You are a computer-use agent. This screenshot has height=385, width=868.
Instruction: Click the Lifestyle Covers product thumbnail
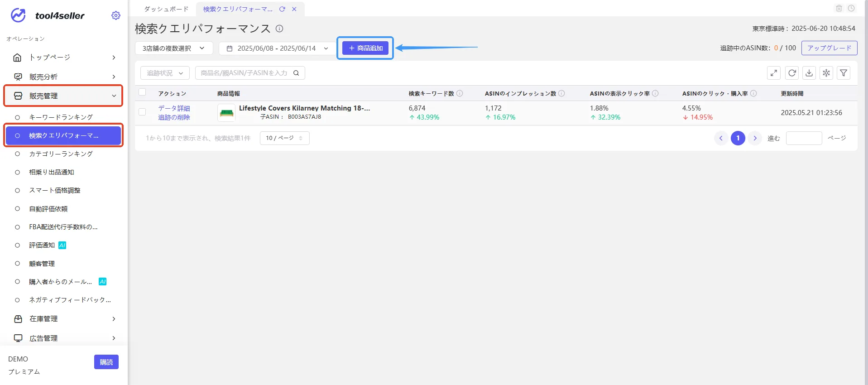tap(226, 113)
